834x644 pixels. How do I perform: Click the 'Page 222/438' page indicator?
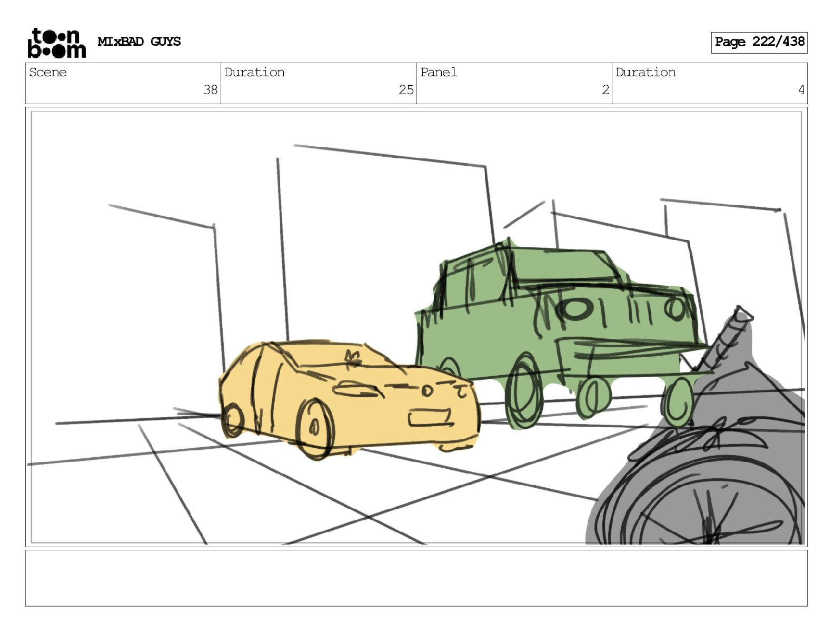tap(759, 42)
